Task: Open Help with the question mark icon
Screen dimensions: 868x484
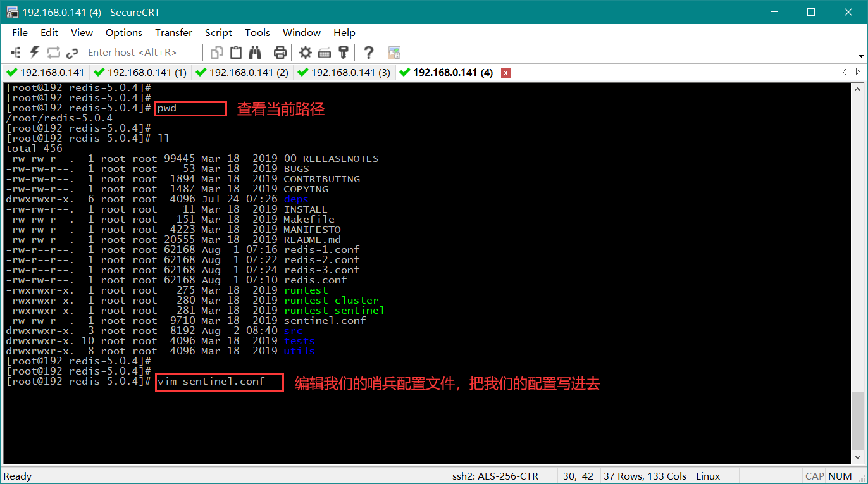Action: tap(369, 53)
